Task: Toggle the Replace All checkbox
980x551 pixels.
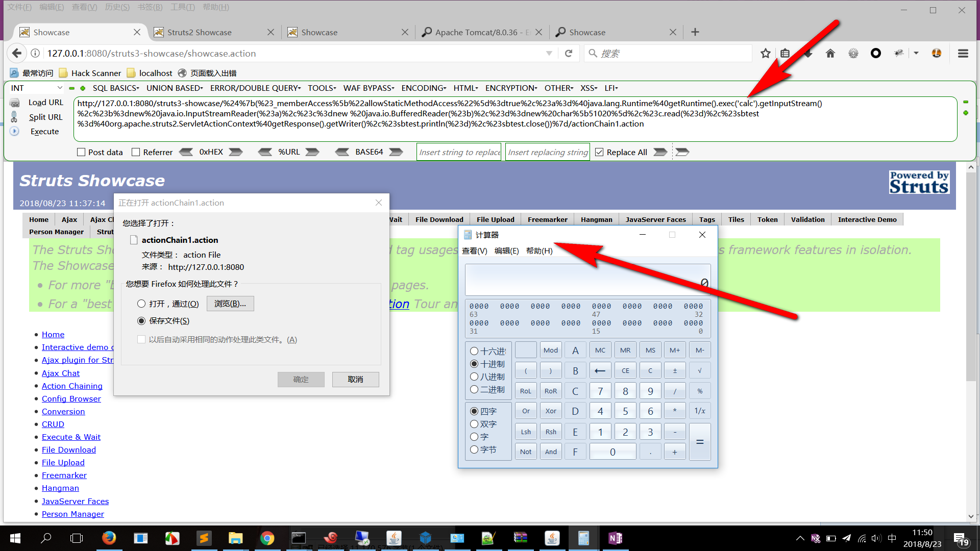Action: coord(599,152)
